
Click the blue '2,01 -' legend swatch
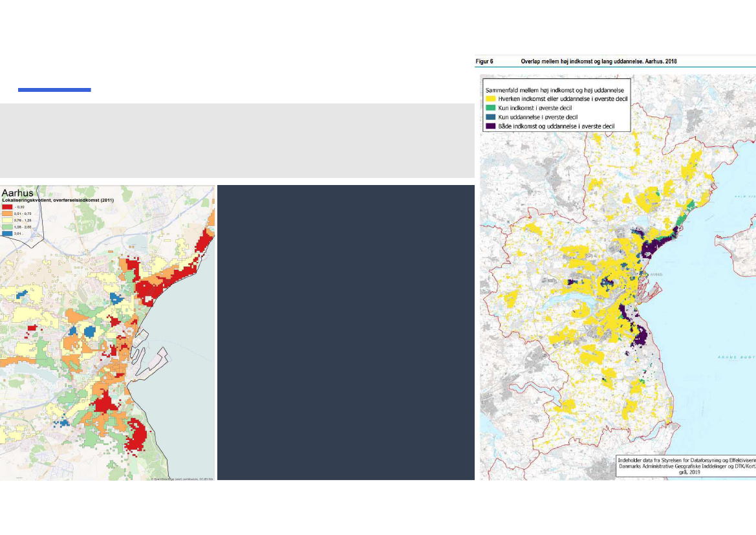pos(7,234)
